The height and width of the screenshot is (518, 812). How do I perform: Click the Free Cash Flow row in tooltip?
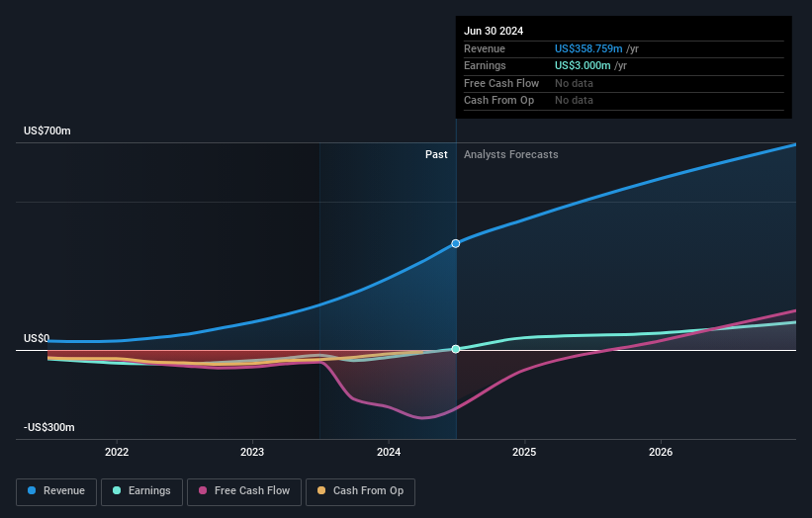point(623,83)
